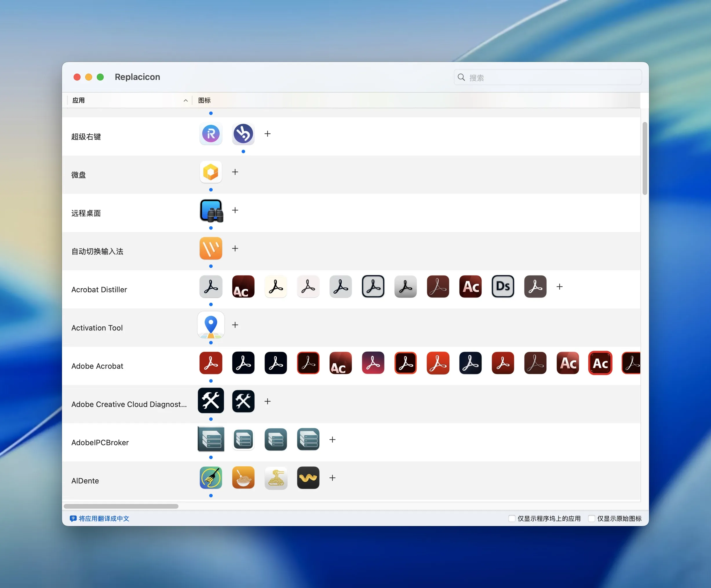
Task: Click the yellow cube icon for 微盘
Action: pyautogui.click(x=211, y=172)
